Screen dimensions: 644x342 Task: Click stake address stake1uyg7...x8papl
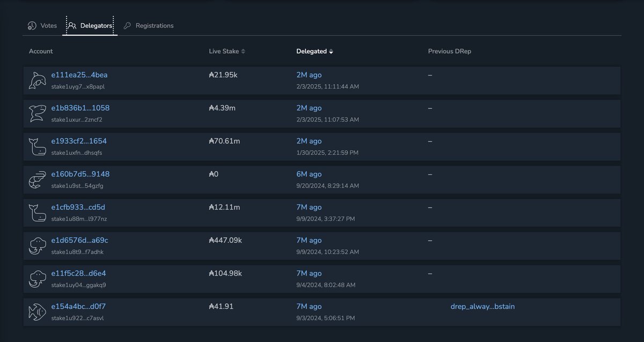tap(78, 87)
